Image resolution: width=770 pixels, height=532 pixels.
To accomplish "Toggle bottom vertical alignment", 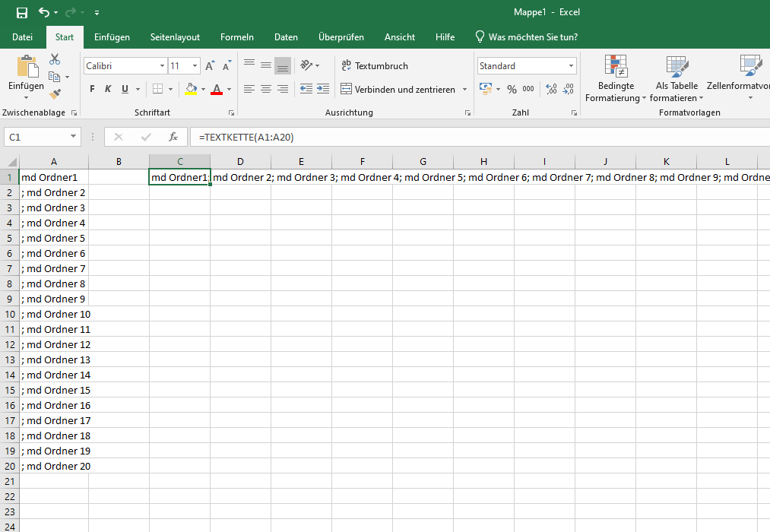I will (283, 65).
